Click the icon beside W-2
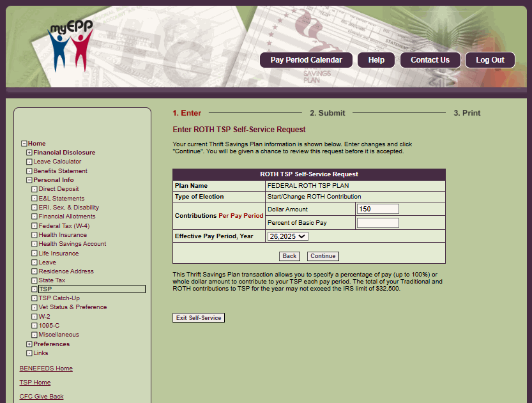This screenshot has height=403, width=532. (x=34, y=317)
